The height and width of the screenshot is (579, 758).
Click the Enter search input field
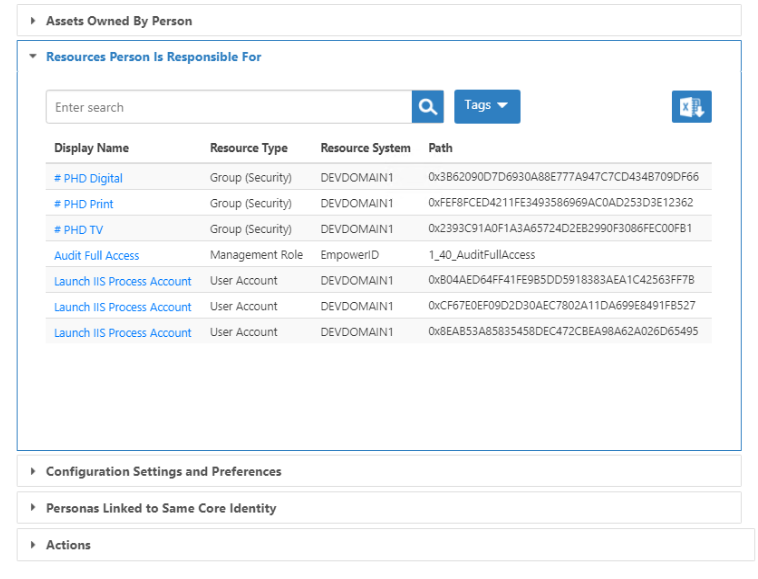(x=228, y=107)
